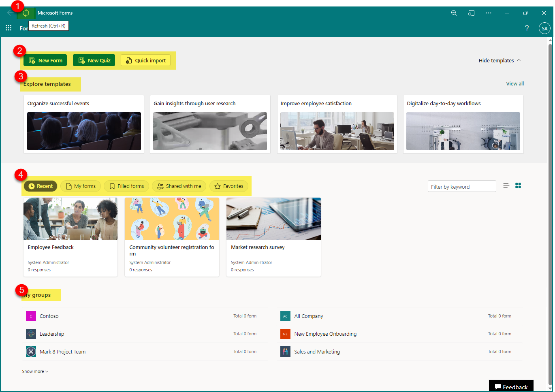Select the Favorites tab
The width and height of the screenshot is (555, 392).
(x=229, y=186)
